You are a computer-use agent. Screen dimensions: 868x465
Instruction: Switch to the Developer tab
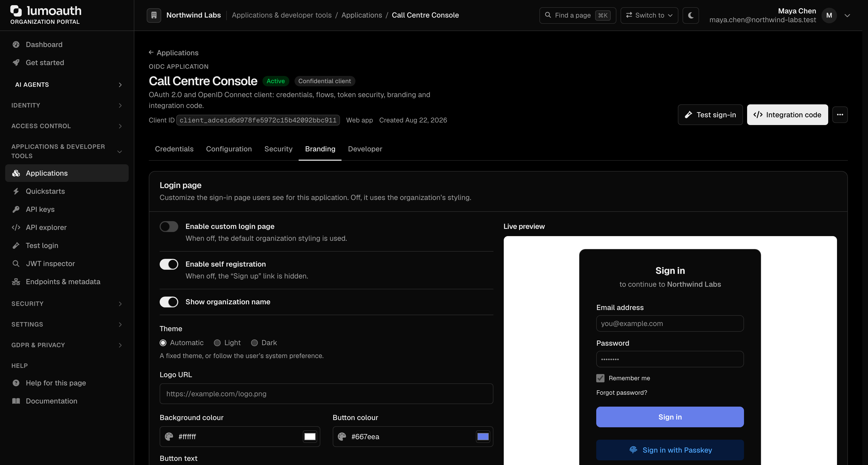click(365, 149)
